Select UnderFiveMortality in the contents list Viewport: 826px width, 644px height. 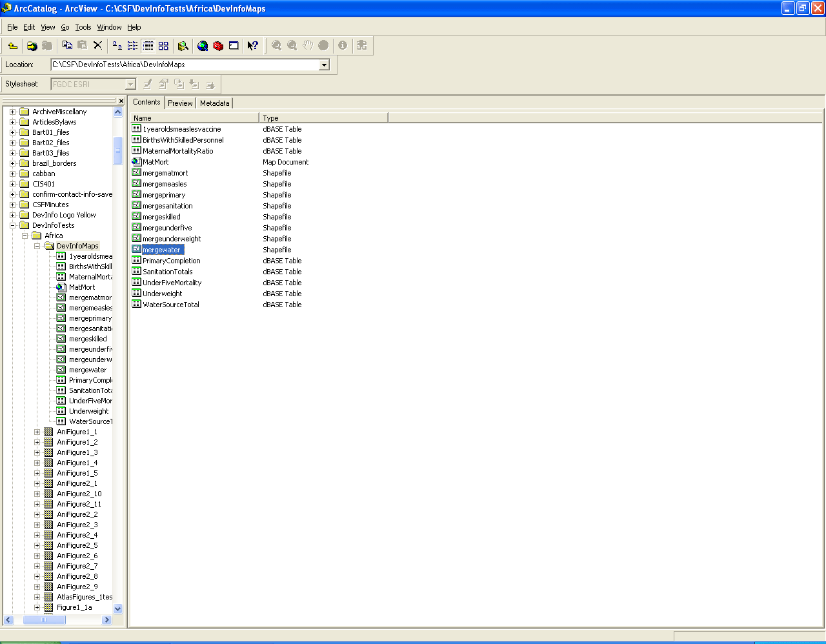(172, 283)
